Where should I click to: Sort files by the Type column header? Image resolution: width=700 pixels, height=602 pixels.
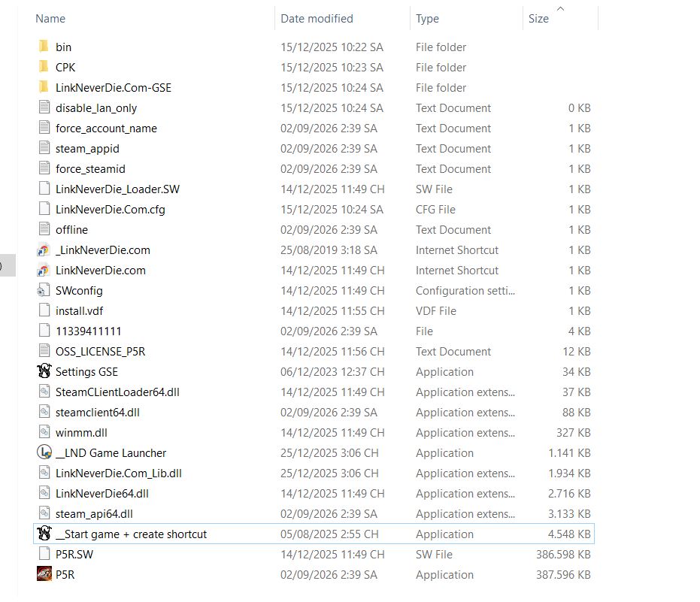(427, 19)
